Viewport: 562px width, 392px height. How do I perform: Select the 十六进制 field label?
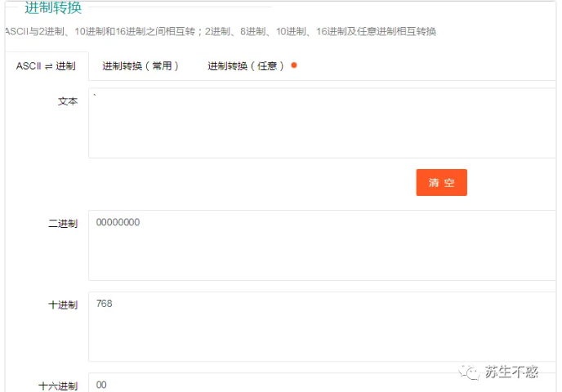(58, 386)
